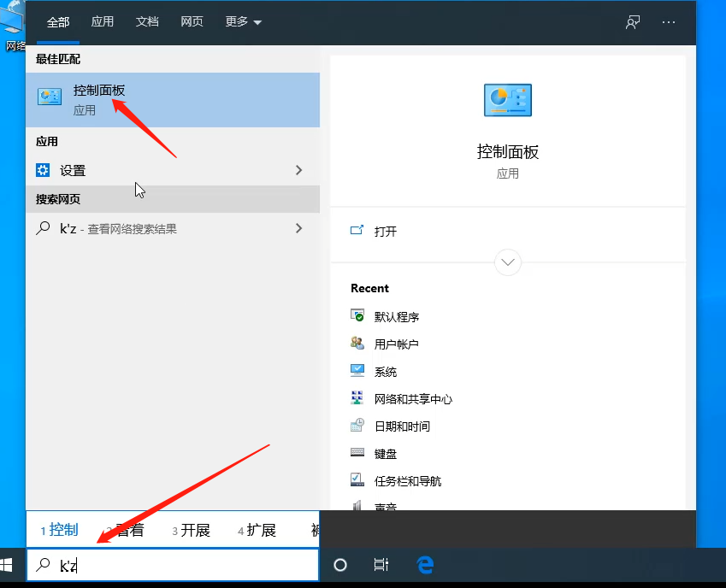Click the search input box
The width and height of the screenshot is (726, 588).
pyautogui.click(x=188, y=565)
